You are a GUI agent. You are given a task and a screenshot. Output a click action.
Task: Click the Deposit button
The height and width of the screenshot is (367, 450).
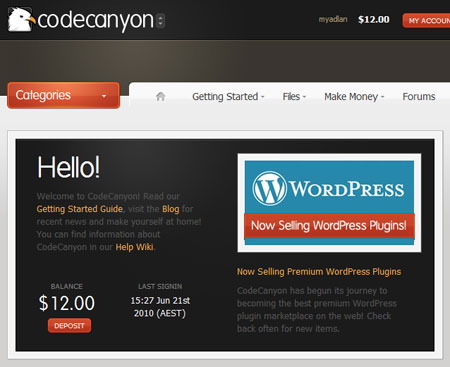point(69,326)
